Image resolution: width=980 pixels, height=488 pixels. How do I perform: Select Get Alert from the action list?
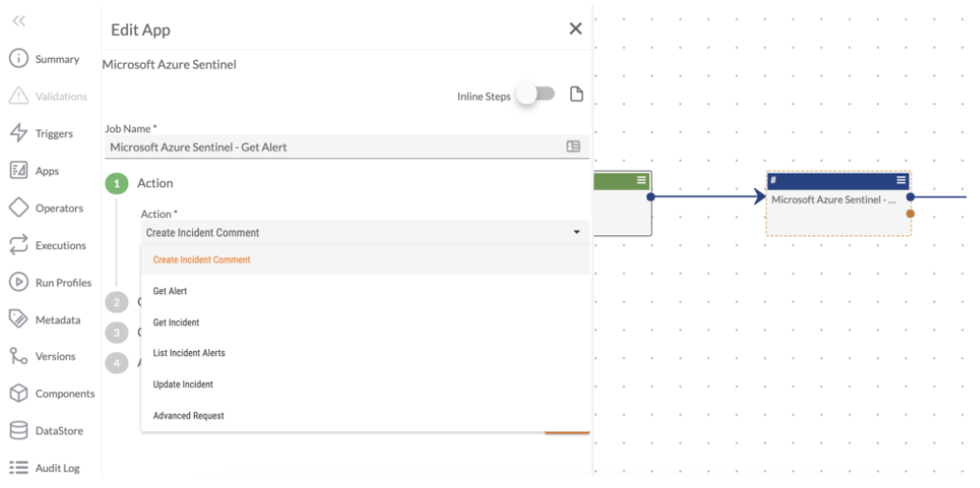(x=366, y=291)
